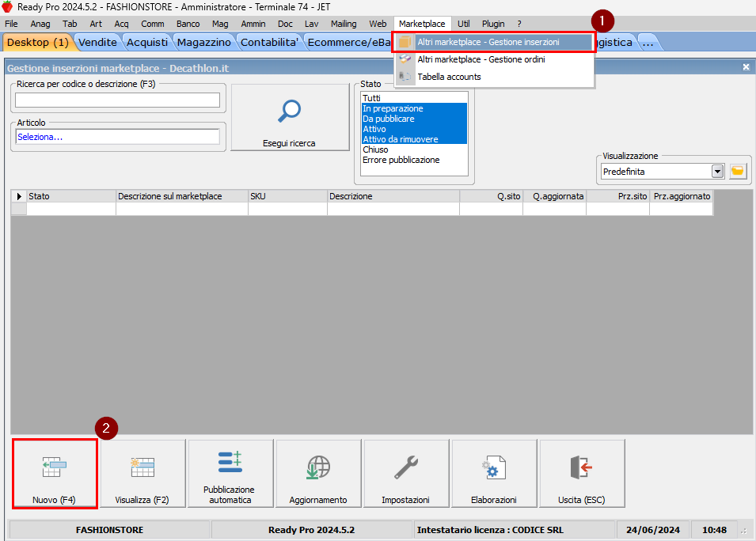The height and width of the screenshot is (541, 756).
Task: Toggle Da pubblicare in Stato list
Action: 415,119
